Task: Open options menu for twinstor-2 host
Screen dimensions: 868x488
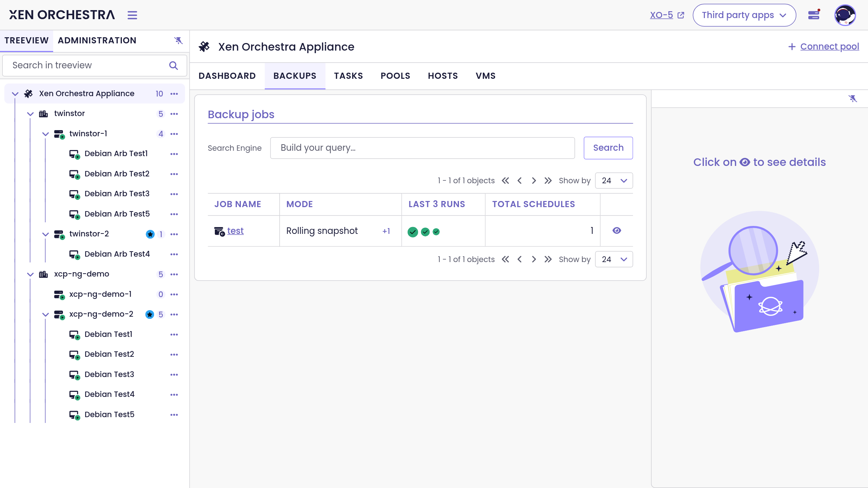Action: pos(174,234)
